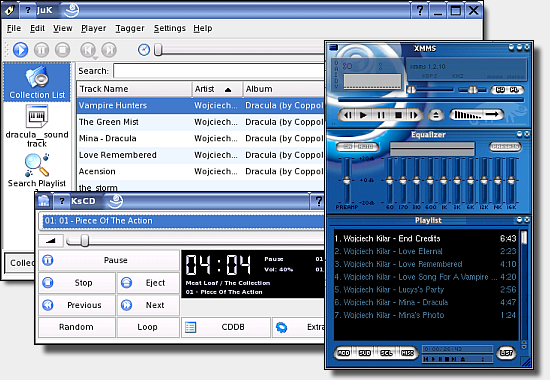Eject the disc in KsCD
Screen dimensions: 550x380
[x=148, y=283]
